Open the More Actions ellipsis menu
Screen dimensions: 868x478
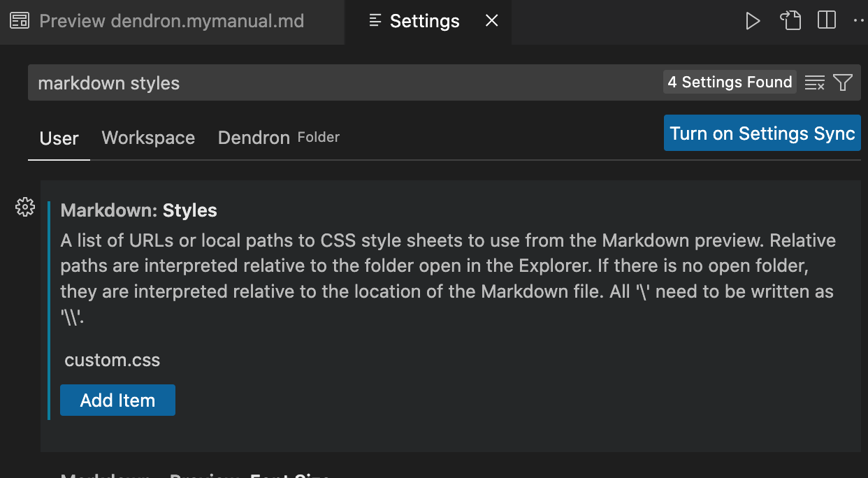[859, 20]
